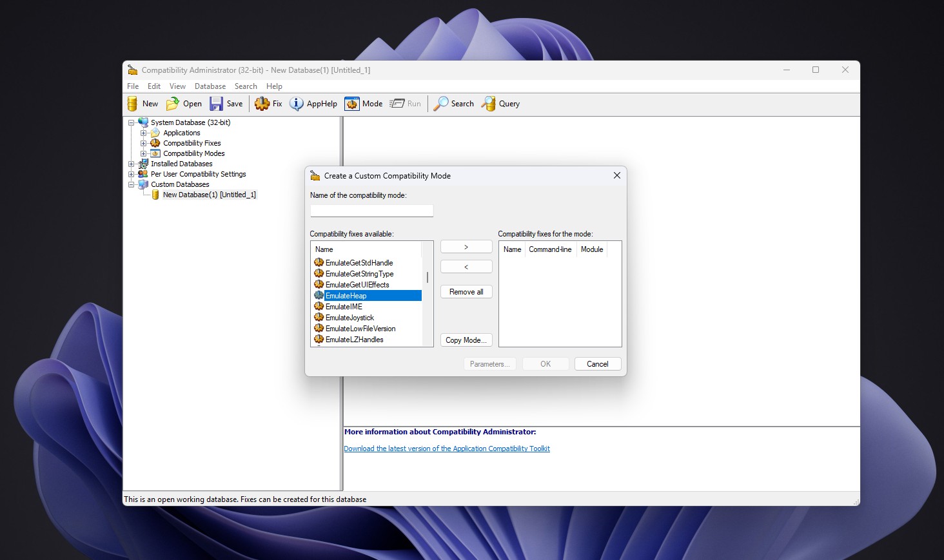Click the Compatibility Fixes tree icon
This screenshot has height=560, width=944.
tap(155, 143)
